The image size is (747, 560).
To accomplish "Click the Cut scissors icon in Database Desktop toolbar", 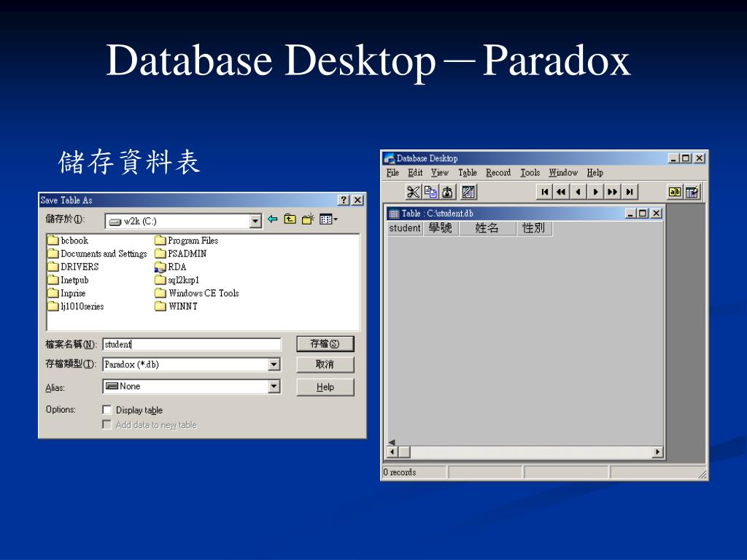I will (x=413, y=192).
